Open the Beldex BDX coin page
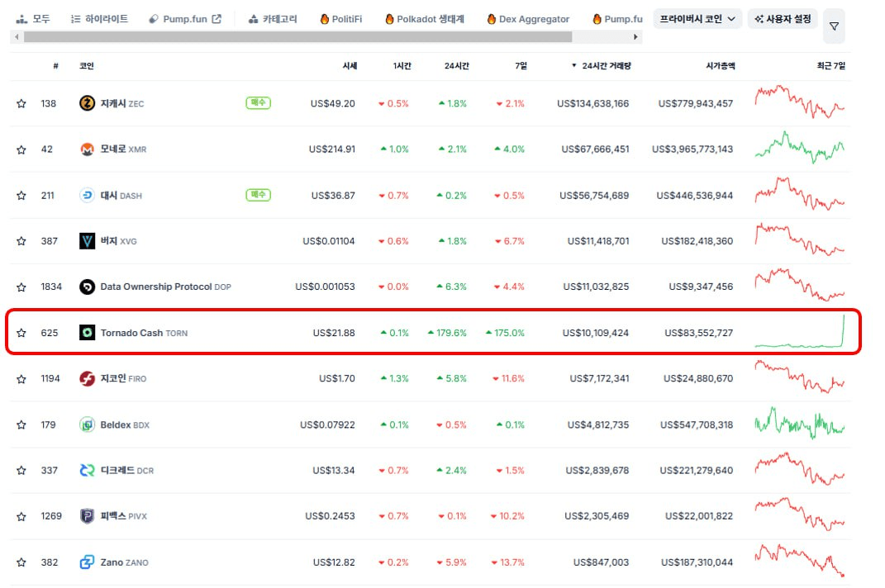885x588 pixels. pos(125,424)
